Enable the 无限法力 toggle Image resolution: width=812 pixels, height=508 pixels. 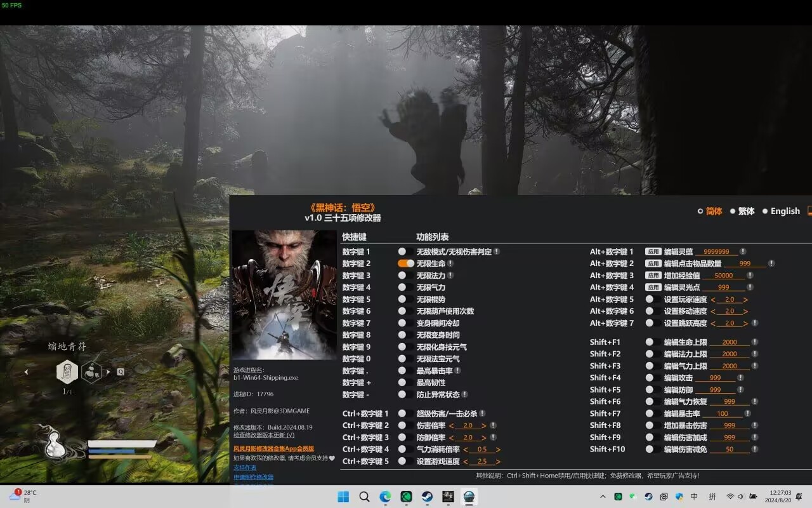402,276
